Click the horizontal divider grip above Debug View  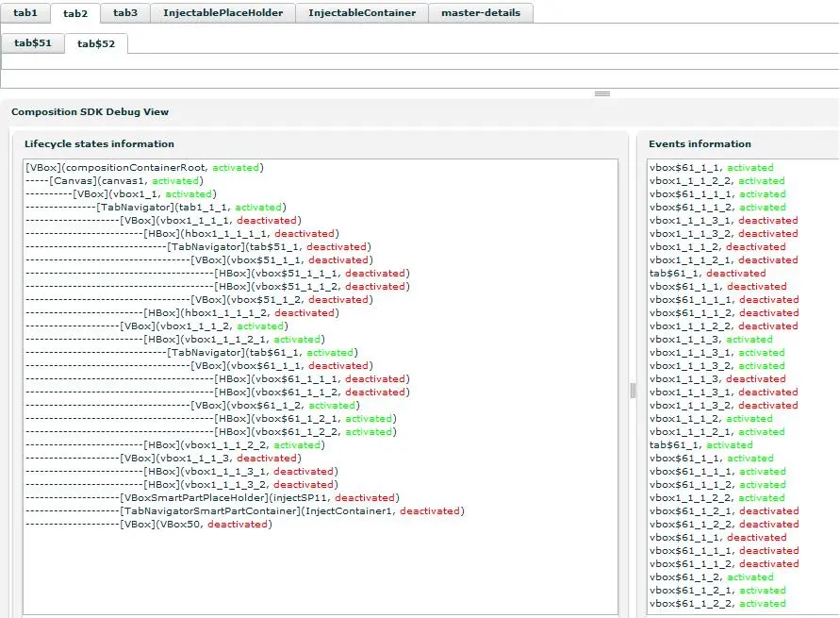(x=601, y=93)
